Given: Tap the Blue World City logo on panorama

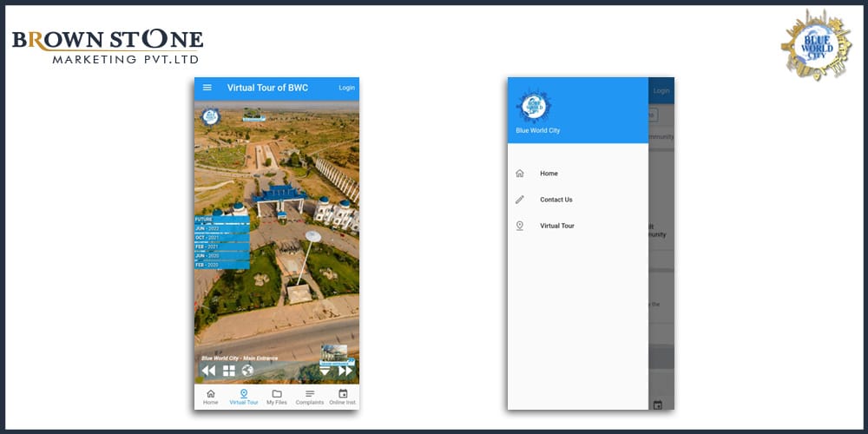Looking at the screenshot, I should pyautogui.click(x=210, y=117).
